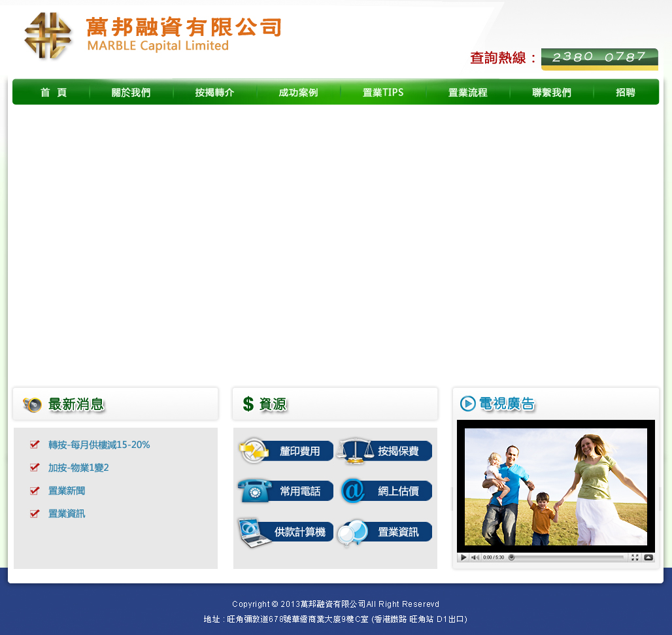The height and width of the screenshot is (635, 672).
Task: Select 置業TIPS in the navigation bar
Action: (383, 93)
